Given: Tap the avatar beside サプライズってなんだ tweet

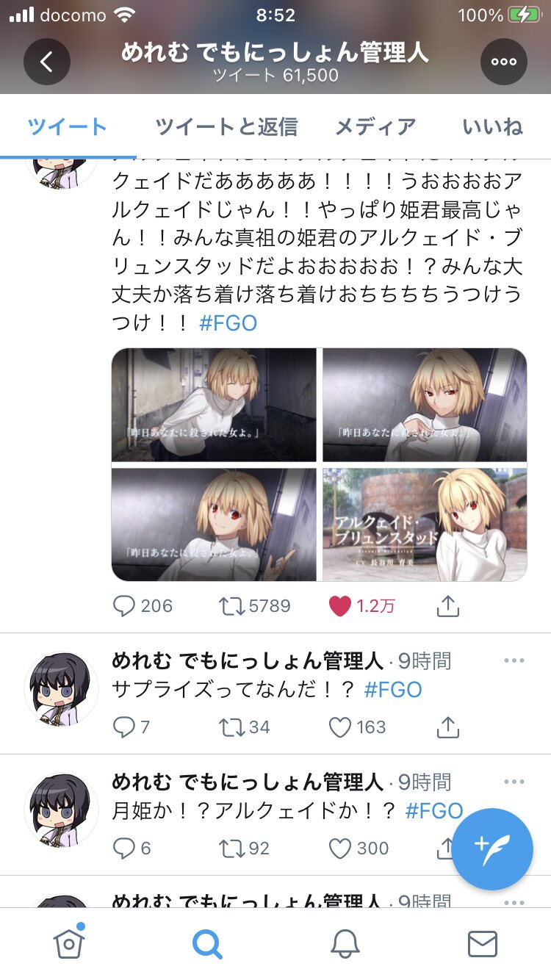Looking at the screenshot, I should 62,688.
